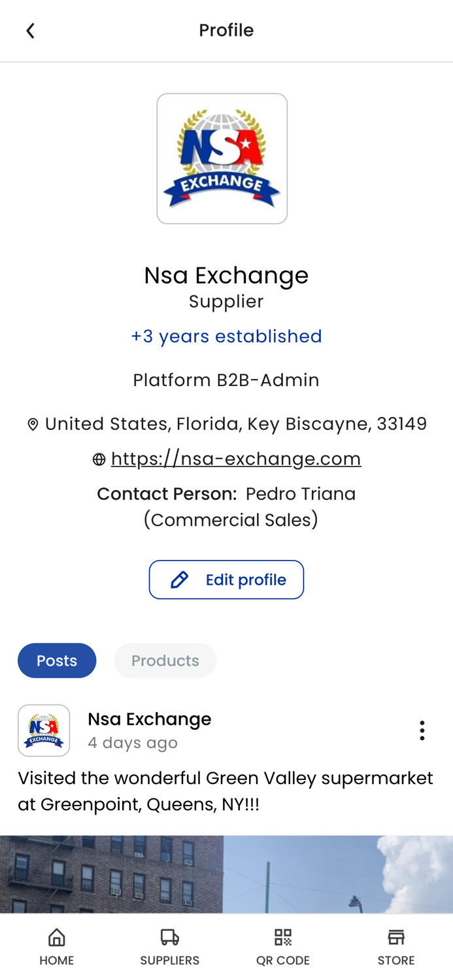453x980 pixels.
Task: Click the Edit profile button
Action: coord(226,579)
